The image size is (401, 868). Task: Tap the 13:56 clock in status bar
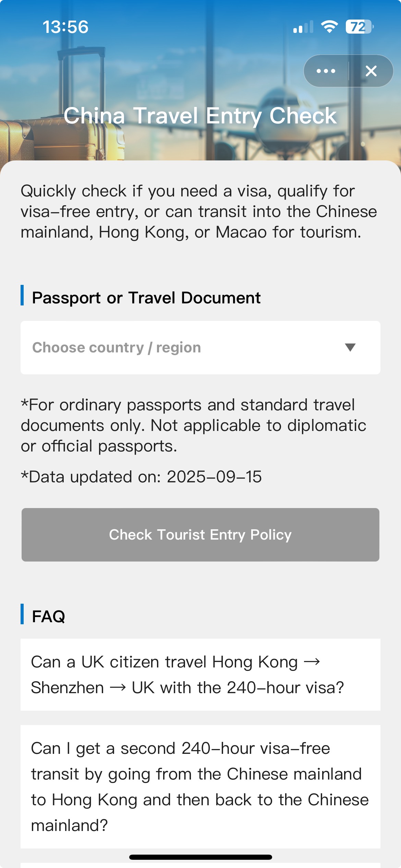click(x=65, y=27)
